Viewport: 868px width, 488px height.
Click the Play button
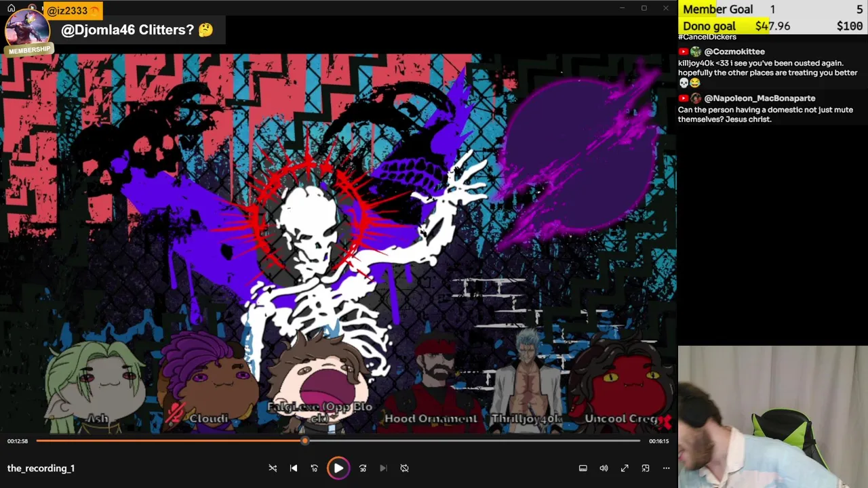pos(338,468)
